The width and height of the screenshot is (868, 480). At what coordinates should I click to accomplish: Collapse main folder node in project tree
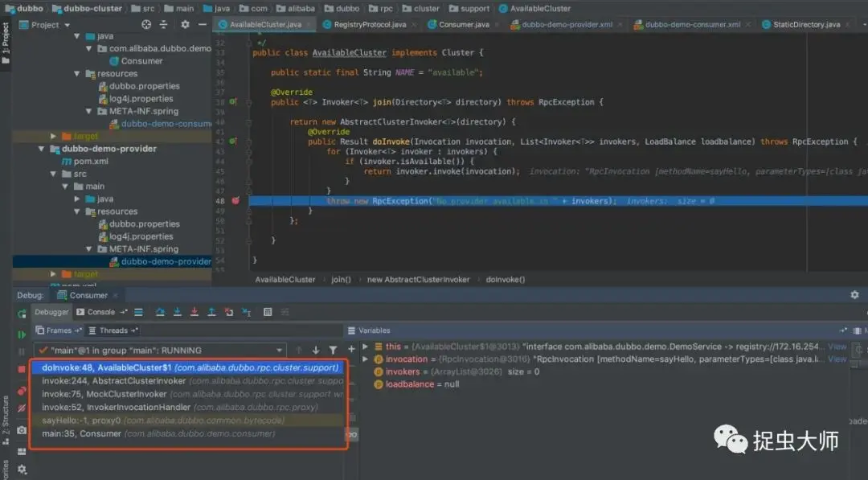pyautogui.click(x=65, y=187)
